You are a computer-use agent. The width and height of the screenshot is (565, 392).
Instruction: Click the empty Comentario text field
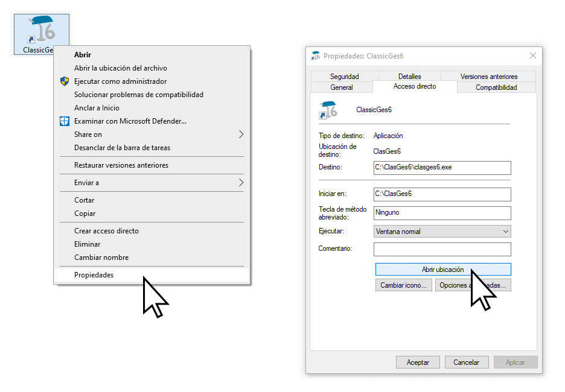[x=442, y=249]
